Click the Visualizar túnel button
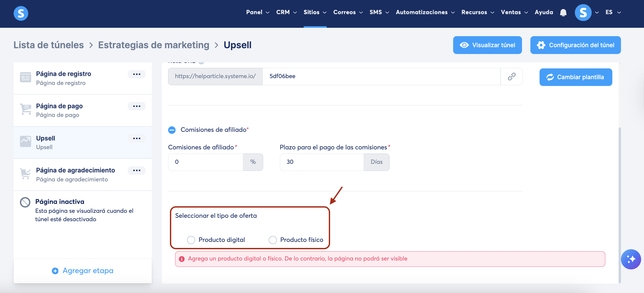Viewport: 644px width, 293px height. [x=487, y=45]
